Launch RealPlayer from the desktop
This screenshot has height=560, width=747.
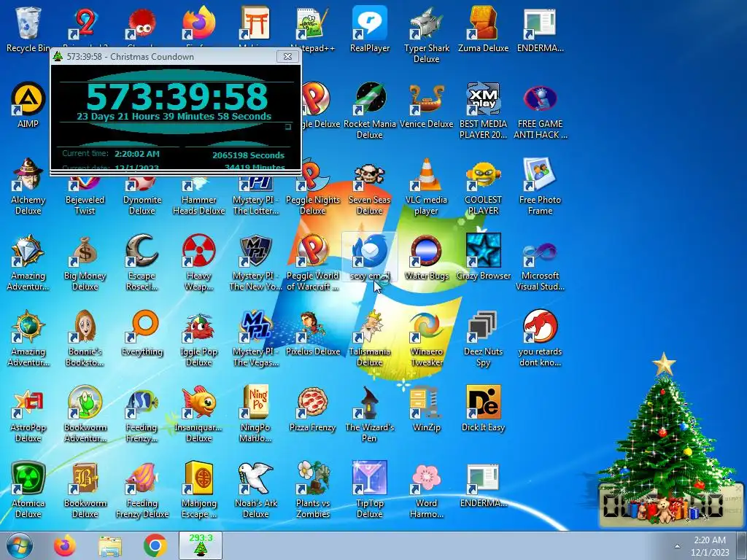pyautogui.click(x=370, y=29)
